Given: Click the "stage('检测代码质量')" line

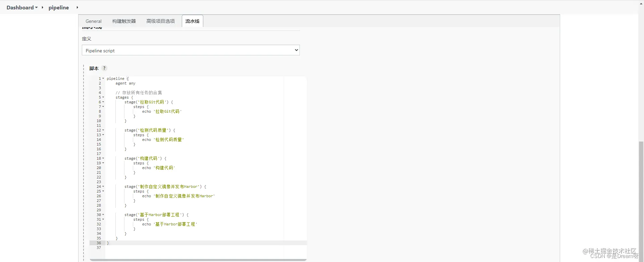Looking at the screenshot, I should (150, 130).
